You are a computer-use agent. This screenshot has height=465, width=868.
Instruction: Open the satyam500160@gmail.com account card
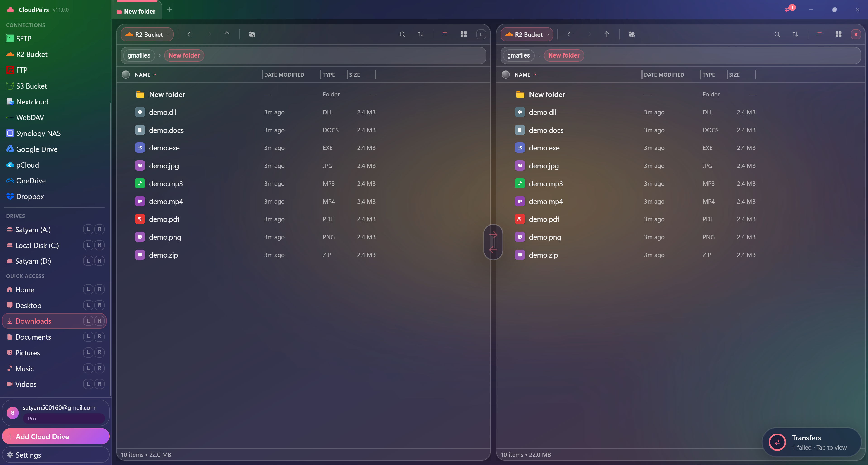pos(56,413)
